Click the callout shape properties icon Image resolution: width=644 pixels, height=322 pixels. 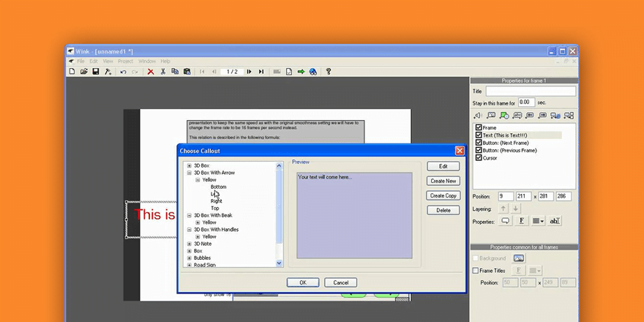pos(505,221)
